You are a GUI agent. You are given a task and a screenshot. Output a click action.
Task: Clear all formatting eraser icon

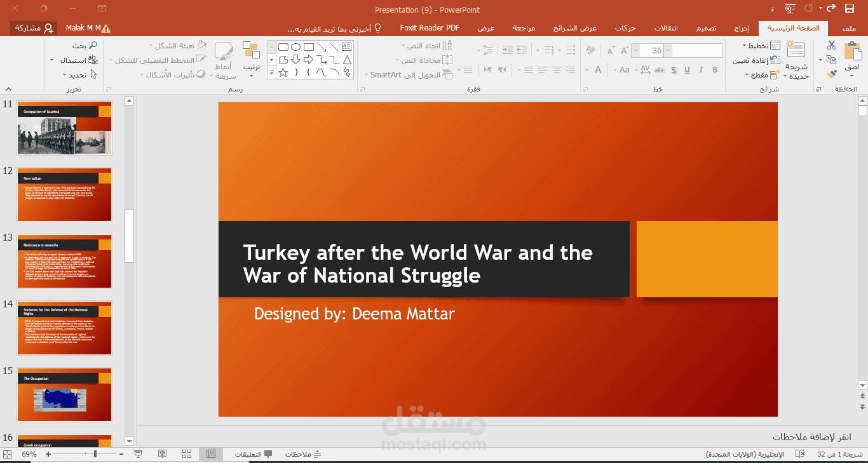pos(590,50)
